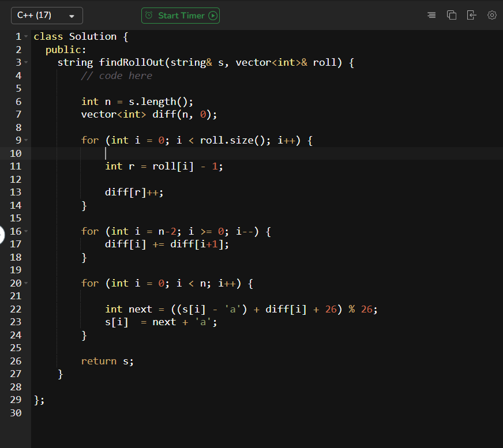
Task: Click the '// code here' comment
Action: point(117,76)
